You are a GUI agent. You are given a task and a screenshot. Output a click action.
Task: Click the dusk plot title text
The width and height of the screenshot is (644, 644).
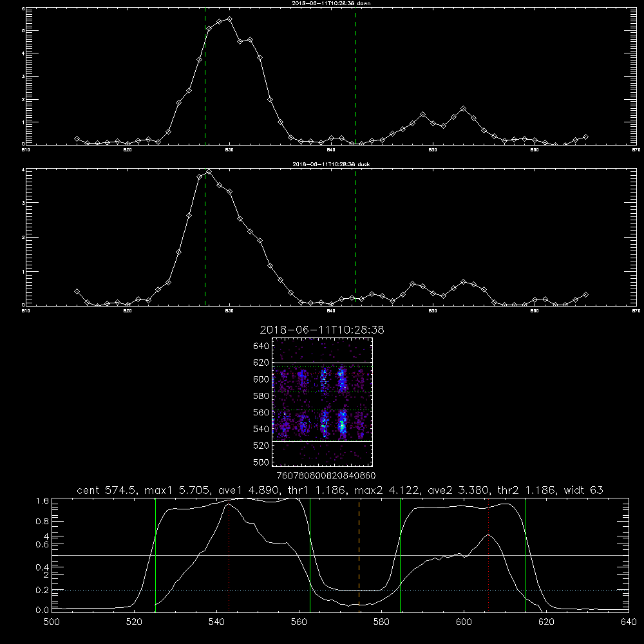pyautogui.click(x=331, y=164)
